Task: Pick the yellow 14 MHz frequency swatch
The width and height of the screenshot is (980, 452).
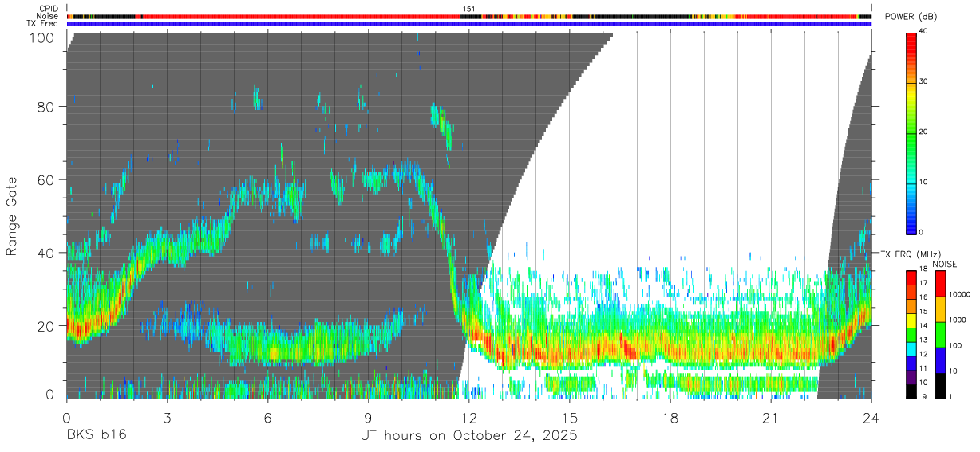Action: tap(911, 320)
